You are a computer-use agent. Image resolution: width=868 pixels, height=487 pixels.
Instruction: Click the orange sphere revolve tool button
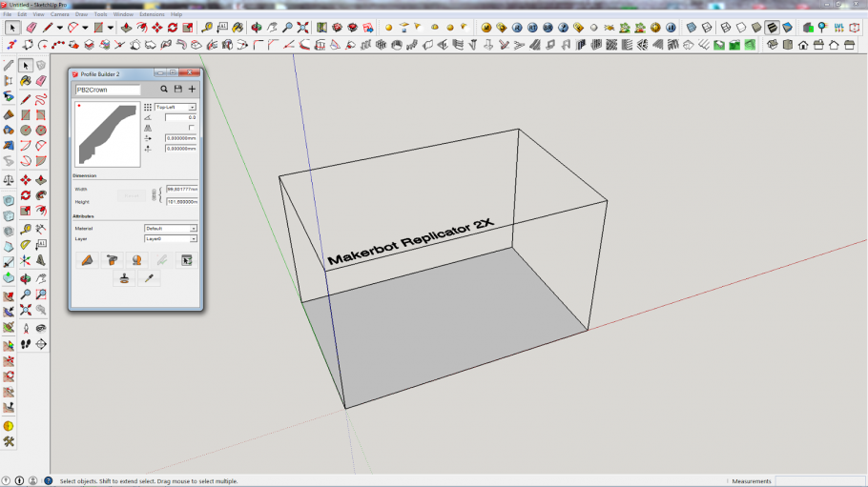pos(136,260)
